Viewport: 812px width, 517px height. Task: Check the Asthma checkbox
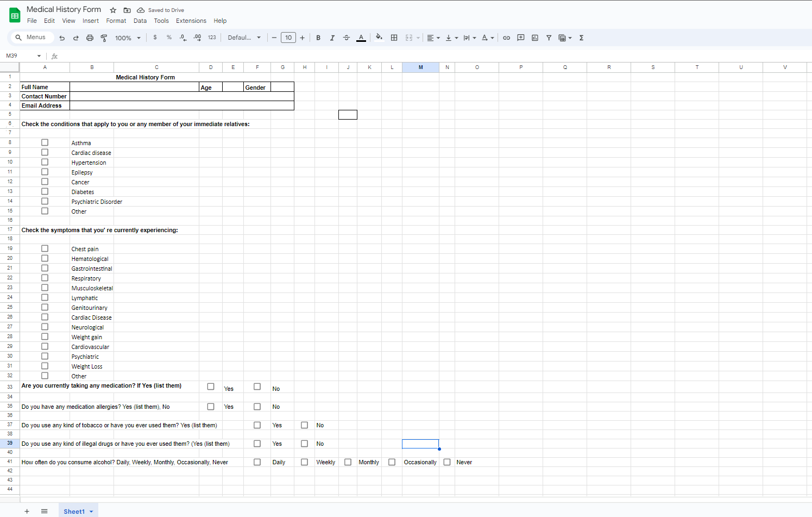point(45,142)
